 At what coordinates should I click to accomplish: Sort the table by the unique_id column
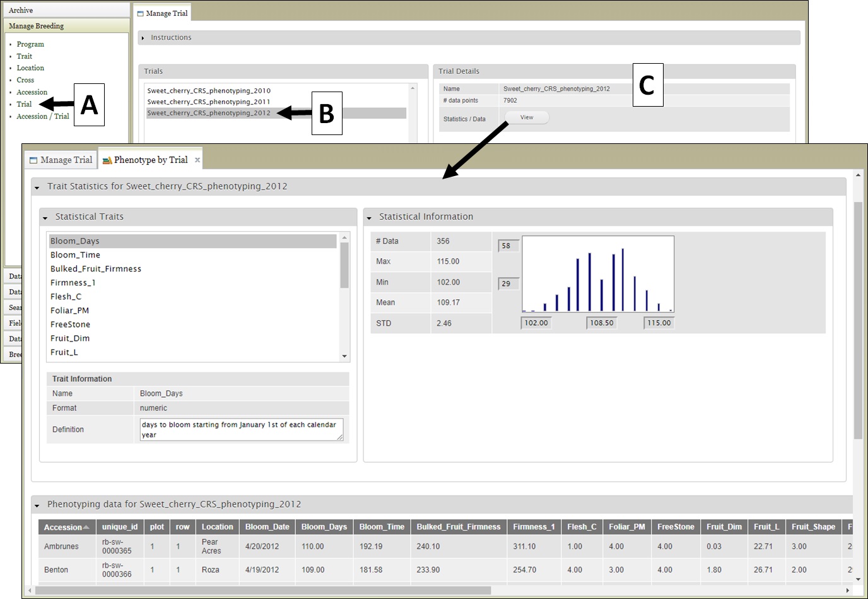click(x=120, y=527)
